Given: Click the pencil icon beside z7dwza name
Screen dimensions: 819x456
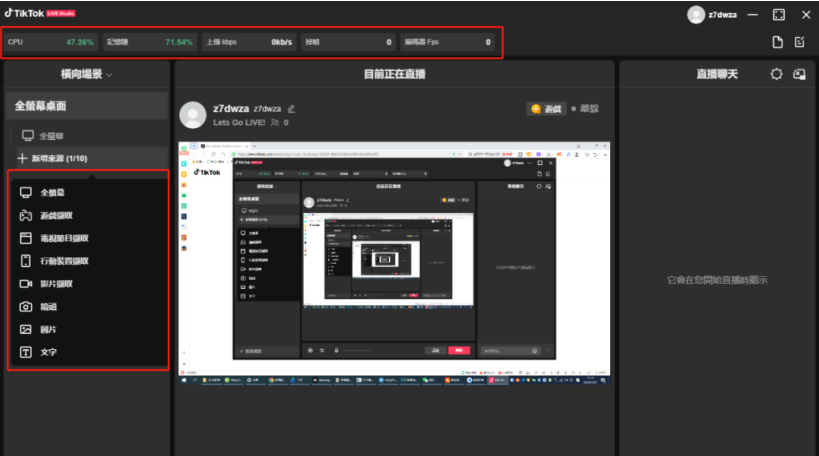Looking at the screenshot, I should point(291,109).
